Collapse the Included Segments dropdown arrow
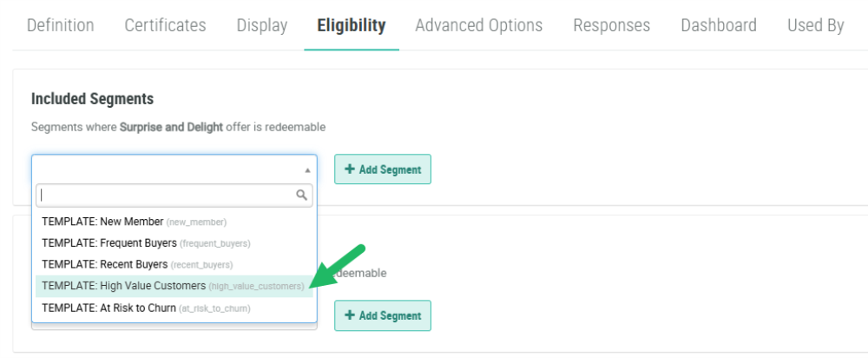 click(x=306, y=170)
